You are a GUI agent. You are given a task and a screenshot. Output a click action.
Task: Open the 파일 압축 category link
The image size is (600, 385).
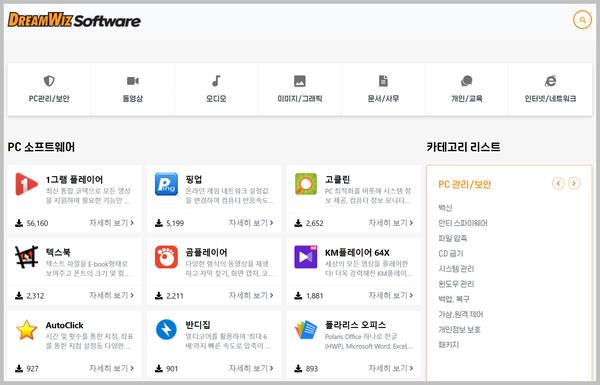[452, 238]
